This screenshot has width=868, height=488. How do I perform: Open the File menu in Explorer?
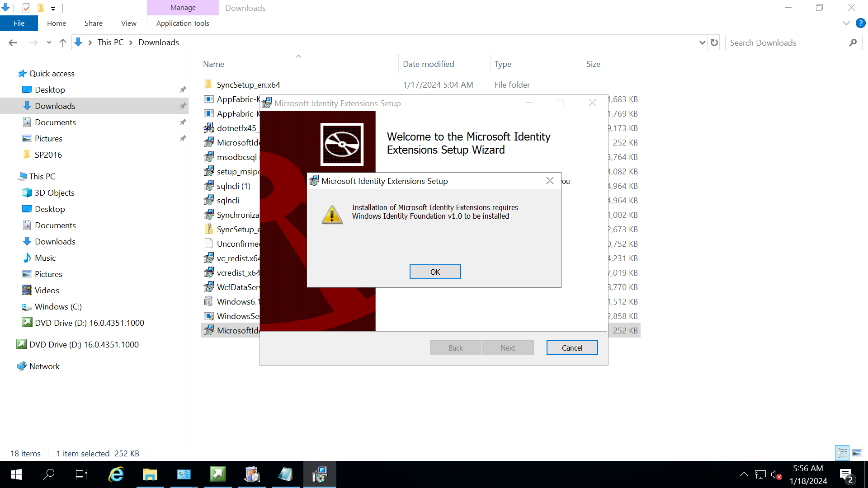click(19, 23)
